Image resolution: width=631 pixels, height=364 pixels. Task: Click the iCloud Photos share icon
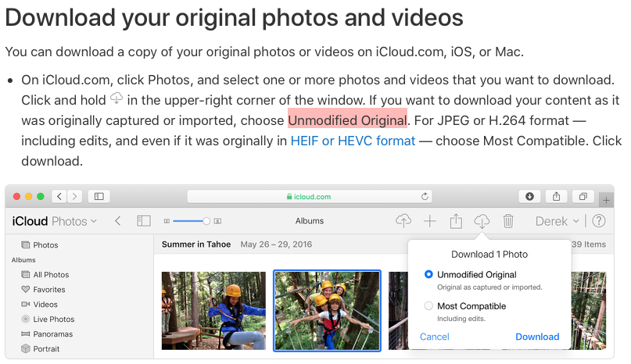[456, 221]
